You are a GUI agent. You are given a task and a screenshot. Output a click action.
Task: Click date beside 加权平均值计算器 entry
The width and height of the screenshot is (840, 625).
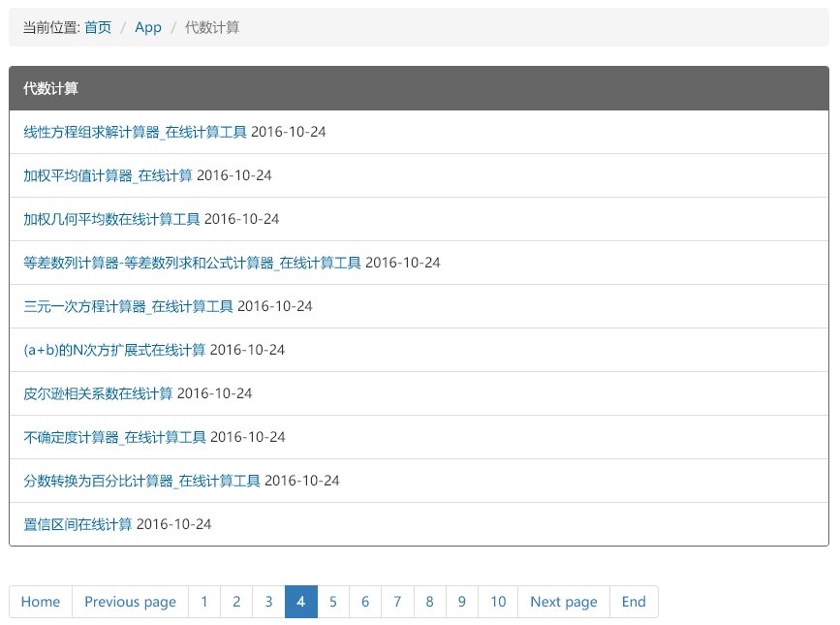click(x=234, y=175)
